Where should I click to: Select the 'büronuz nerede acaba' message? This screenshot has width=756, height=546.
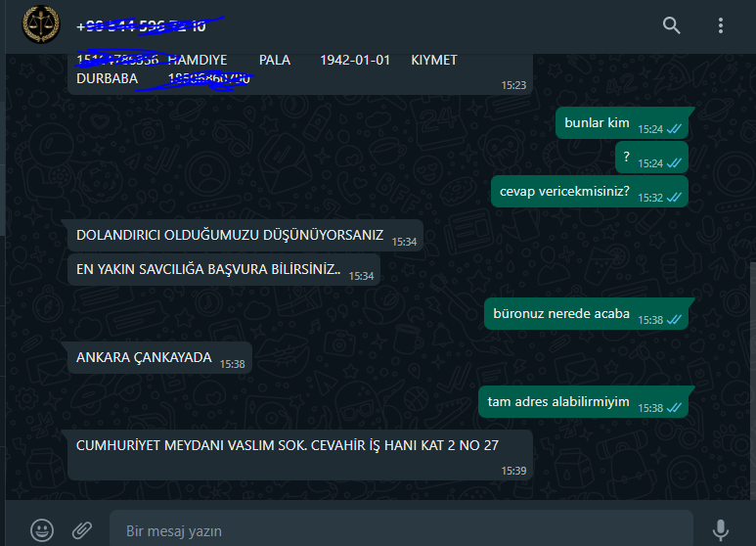tap(586, 314)
